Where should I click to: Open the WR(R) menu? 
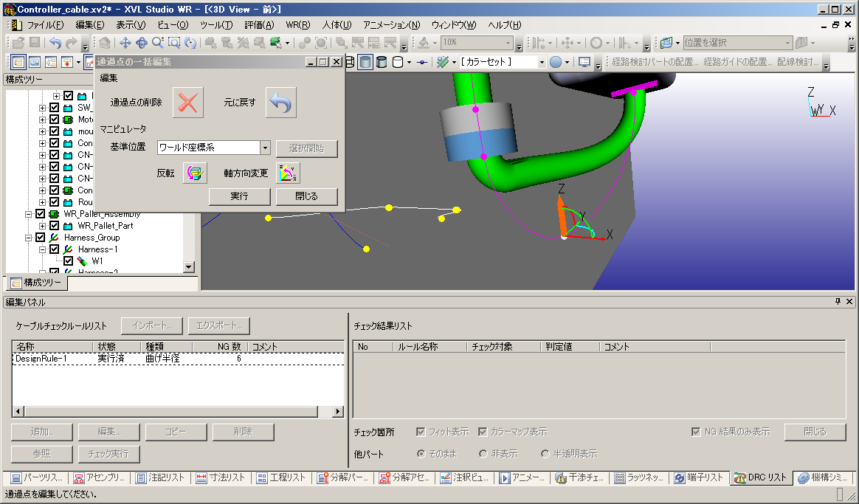[298, 25]
